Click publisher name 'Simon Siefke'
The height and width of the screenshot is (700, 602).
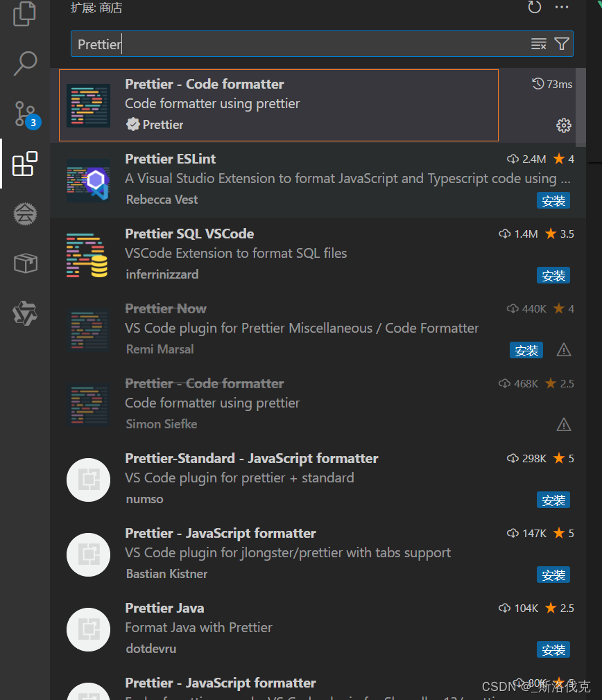161,424
